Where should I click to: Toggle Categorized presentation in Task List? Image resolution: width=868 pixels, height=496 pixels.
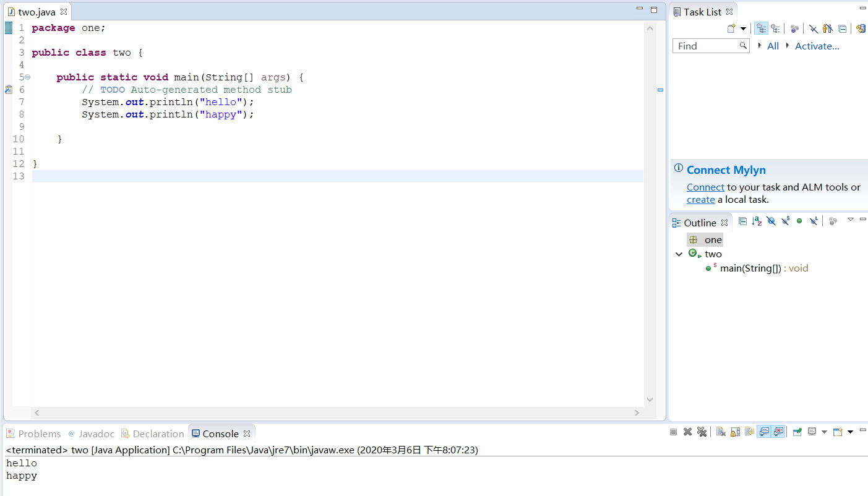click(x=761, y=28)
